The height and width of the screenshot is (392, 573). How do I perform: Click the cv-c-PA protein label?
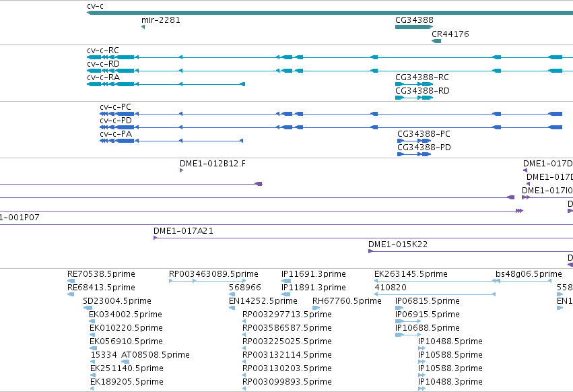(116, 134)
